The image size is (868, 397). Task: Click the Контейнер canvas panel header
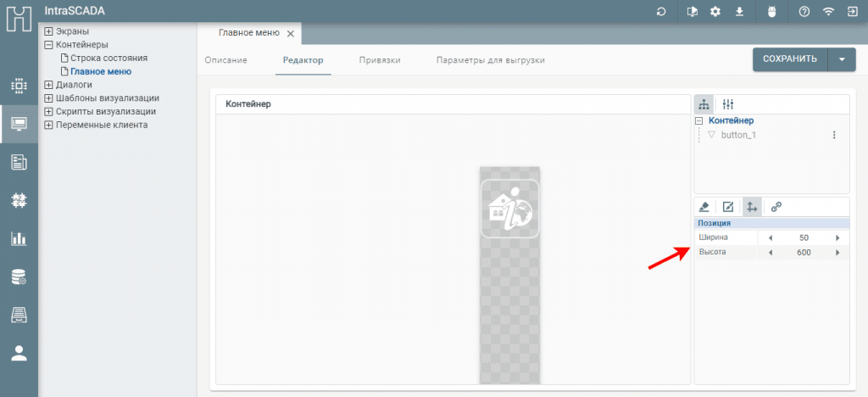[453, 104]
